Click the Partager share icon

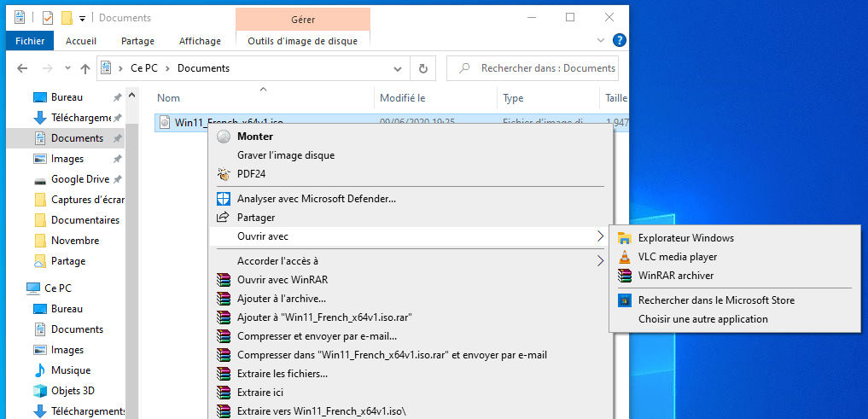pyautogui.click(x=223, y=218)
